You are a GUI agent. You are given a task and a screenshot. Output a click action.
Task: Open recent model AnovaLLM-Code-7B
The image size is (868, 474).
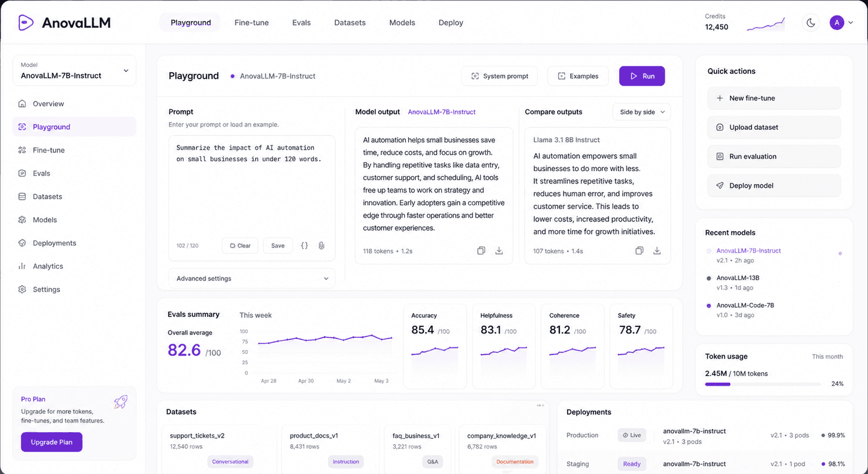tap(745, 305)
